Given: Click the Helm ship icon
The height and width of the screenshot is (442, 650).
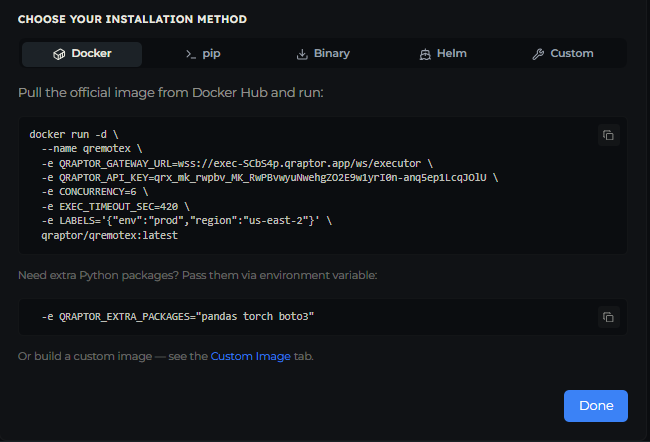Looking at the screenshot, I should click(425, 54).
